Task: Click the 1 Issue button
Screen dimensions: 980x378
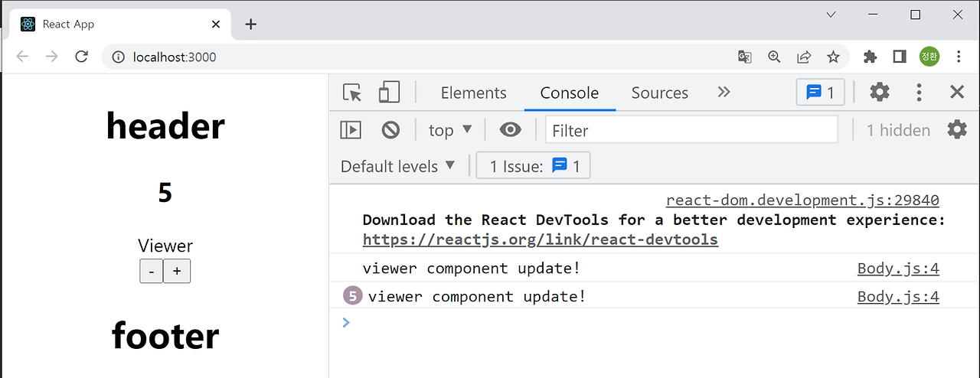Action: [533, 166]
